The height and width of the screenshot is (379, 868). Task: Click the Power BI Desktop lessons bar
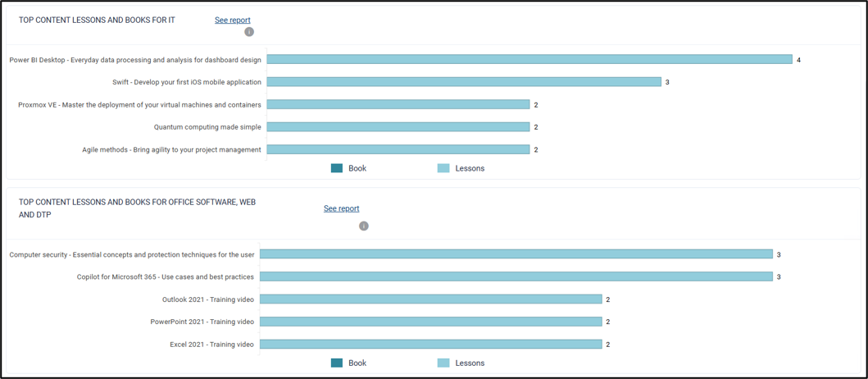click(529, 59)
